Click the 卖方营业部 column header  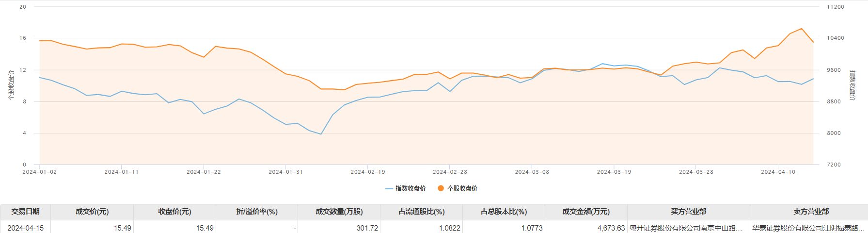(x=811, y=212)
